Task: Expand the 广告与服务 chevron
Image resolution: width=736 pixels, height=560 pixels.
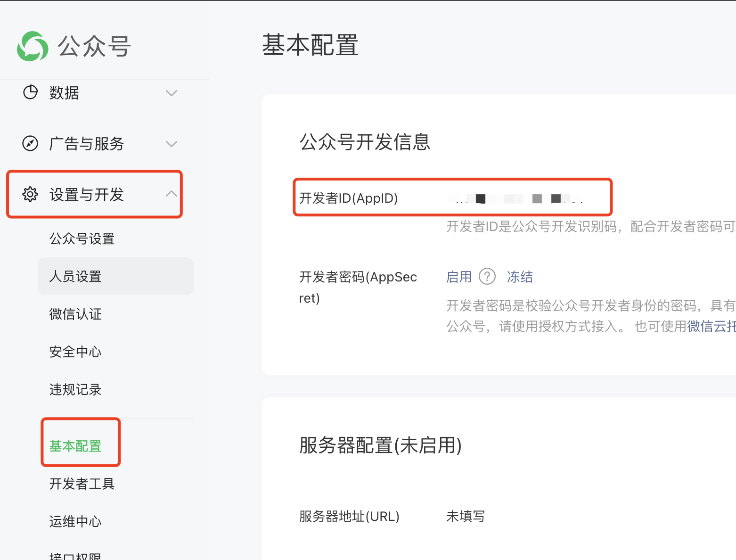Action: 172,144
